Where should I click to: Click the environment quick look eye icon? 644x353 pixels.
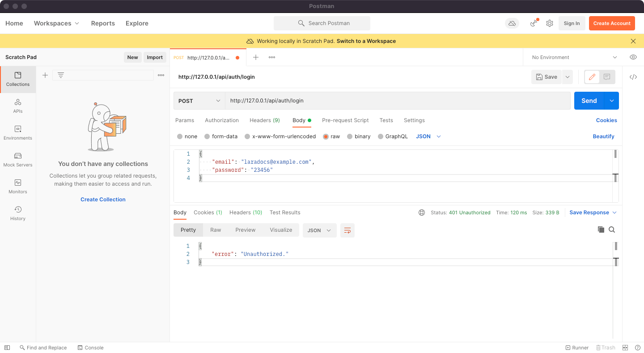[x=633, y=57]
